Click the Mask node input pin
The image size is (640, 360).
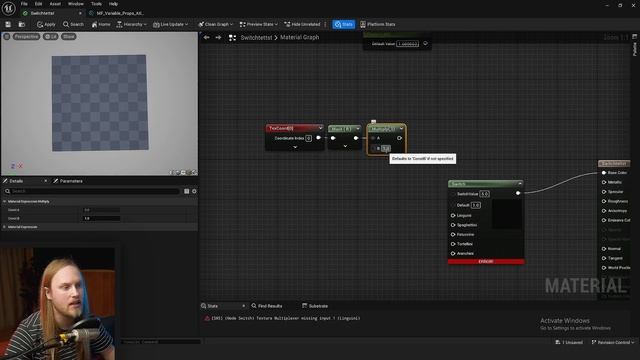[x=333, y=138]
